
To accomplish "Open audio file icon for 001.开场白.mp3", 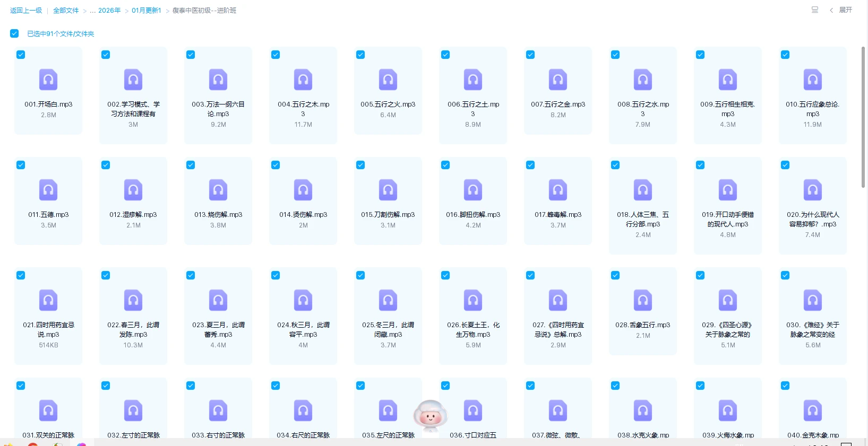I will (x=48, y=80).
